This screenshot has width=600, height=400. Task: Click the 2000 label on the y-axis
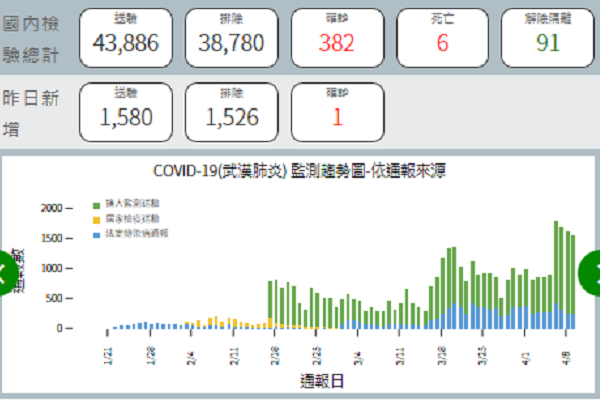pyautogui.click(x=51, y=208)
